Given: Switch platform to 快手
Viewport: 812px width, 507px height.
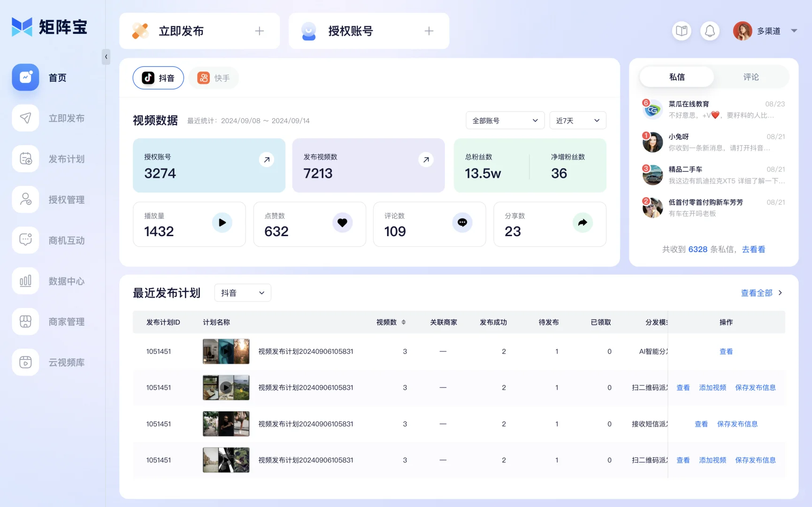Looking at the screenshot, I should 214,77.
